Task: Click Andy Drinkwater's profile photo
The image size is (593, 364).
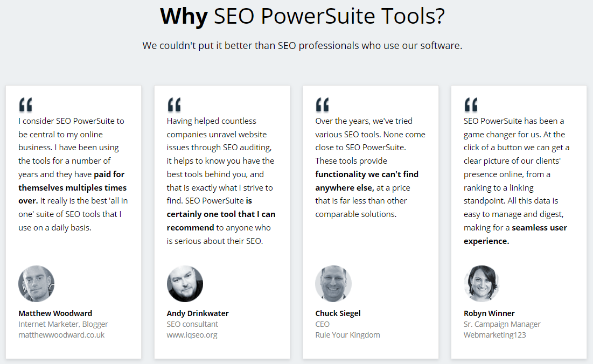Action: pyautogui.click(x=185, y=283)
